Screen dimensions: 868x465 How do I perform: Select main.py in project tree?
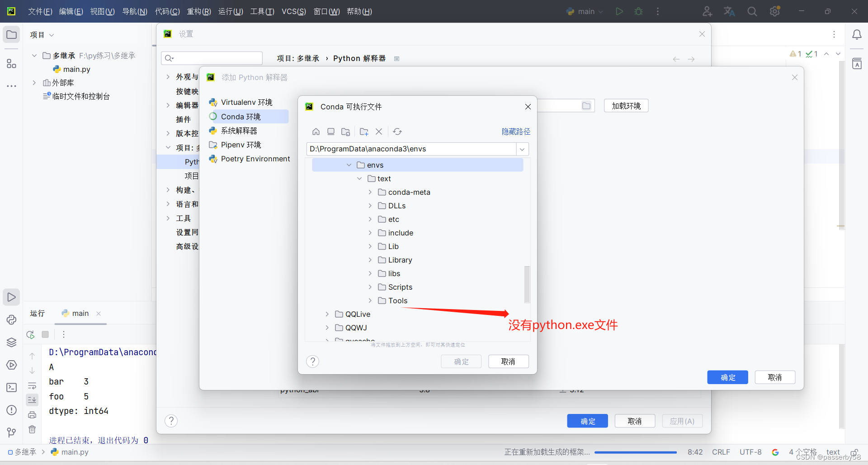pyautogui.click(x=76, y=69)
